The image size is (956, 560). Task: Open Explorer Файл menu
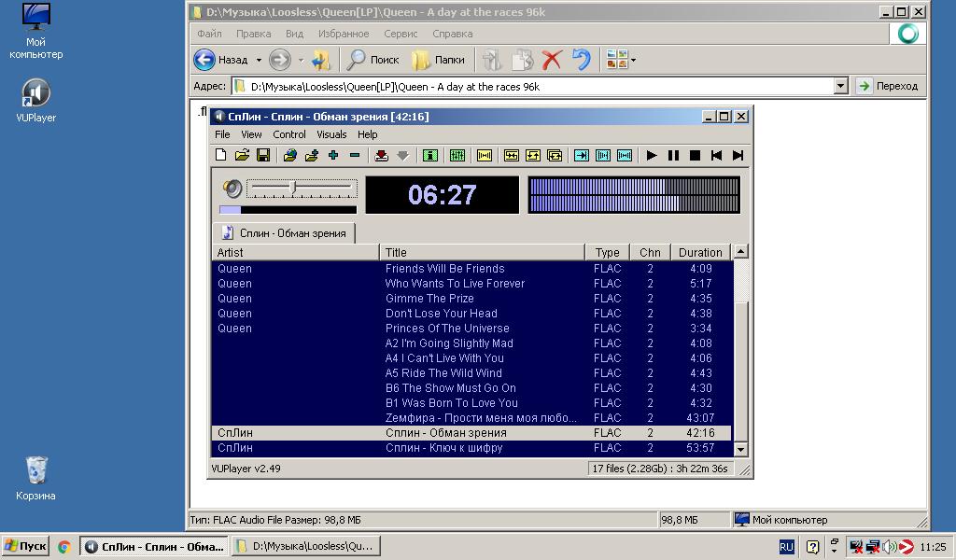[x=210, y=34]
